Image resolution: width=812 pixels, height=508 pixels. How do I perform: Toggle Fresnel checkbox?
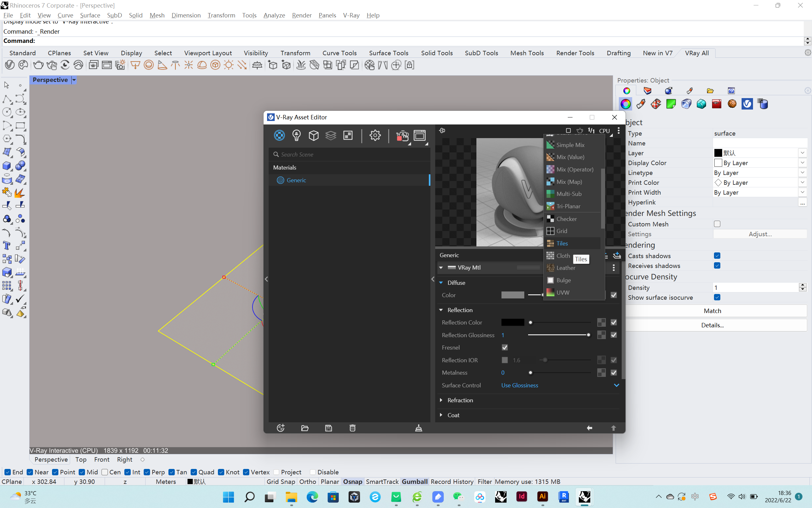point(505,347)
